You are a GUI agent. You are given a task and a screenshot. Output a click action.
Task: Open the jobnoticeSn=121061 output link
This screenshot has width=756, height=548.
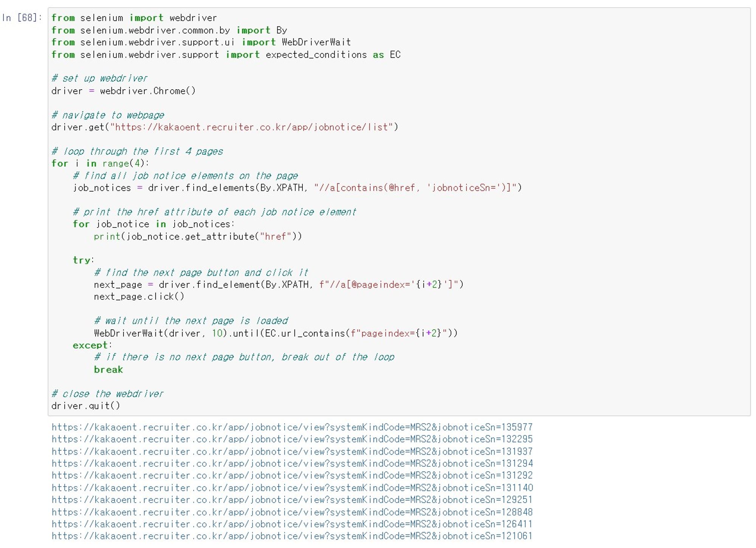point(292,536)
